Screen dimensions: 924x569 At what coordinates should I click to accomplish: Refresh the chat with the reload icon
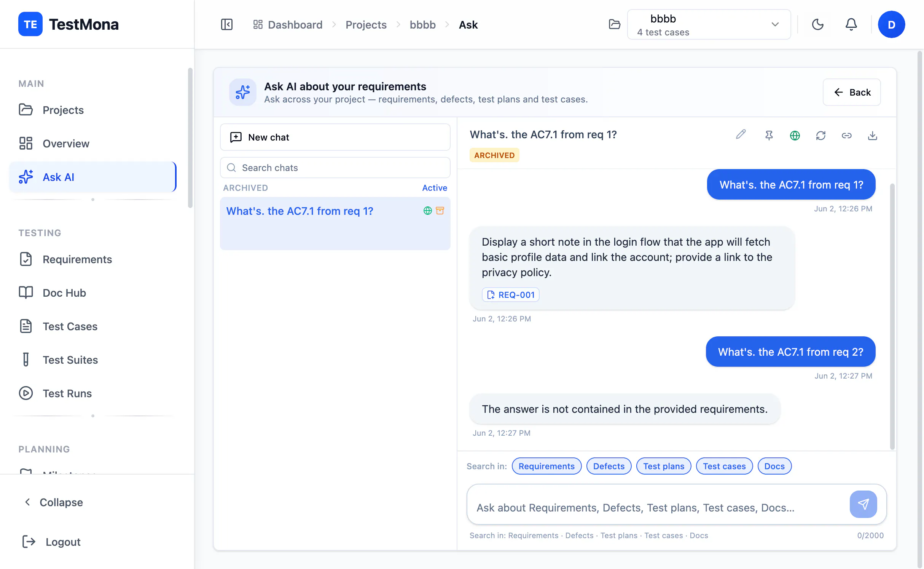820,136
